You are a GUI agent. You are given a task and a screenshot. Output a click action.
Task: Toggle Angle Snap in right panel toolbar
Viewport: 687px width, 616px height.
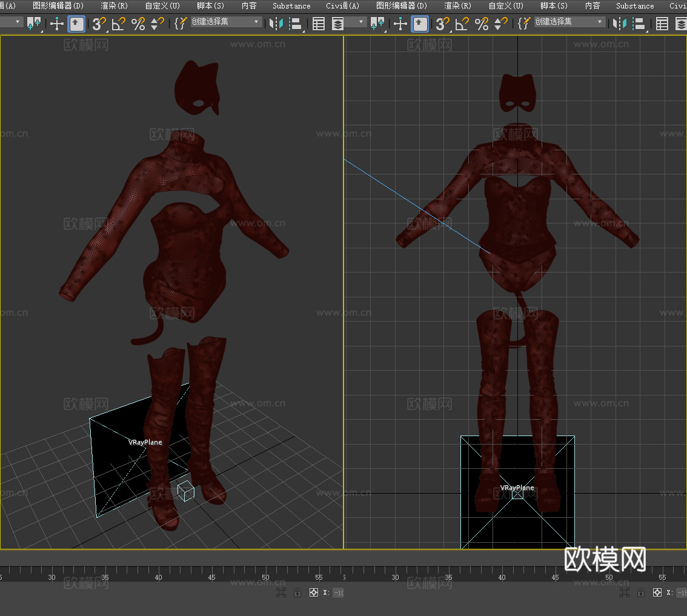tap(462, 24)
